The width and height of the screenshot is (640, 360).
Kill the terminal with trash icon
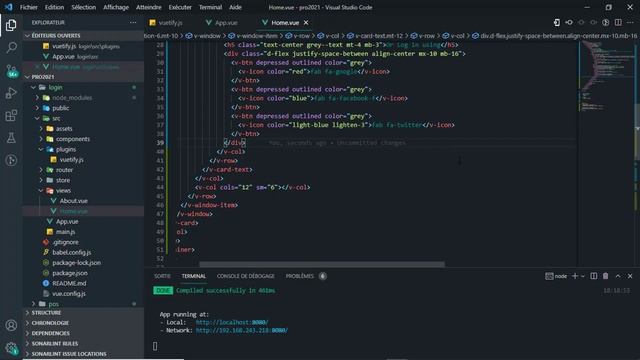point(605,276)
